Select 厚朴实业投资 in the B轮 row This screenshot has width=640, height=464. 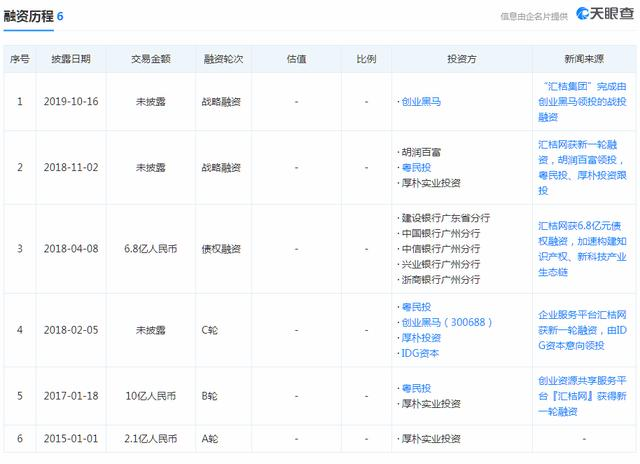pos(431,404)
